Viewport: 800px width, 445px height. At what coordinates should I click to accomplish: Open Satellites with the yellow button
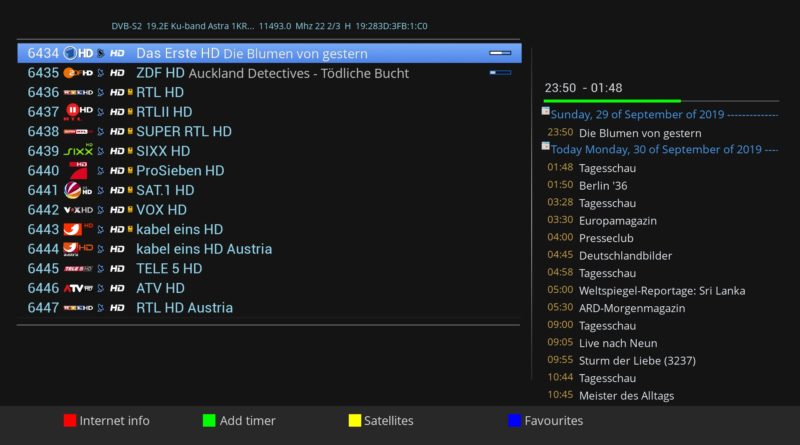[355, 421]
